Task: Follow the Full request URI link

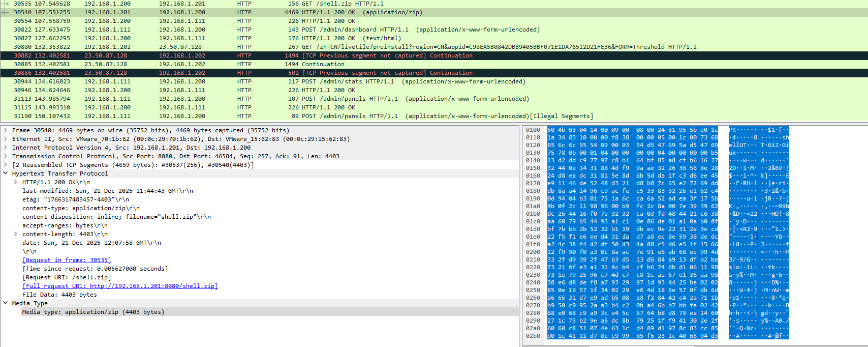Action: 120,286
